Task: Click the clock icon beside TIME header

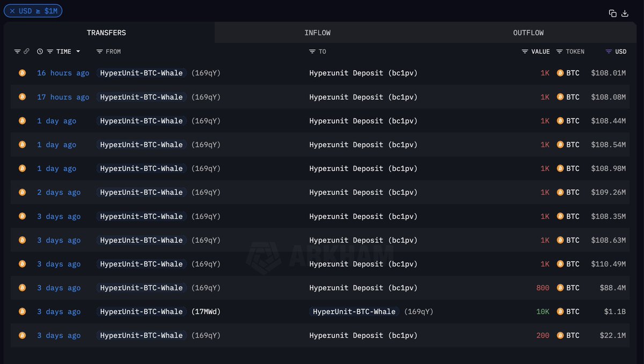Action: (40, 51)
